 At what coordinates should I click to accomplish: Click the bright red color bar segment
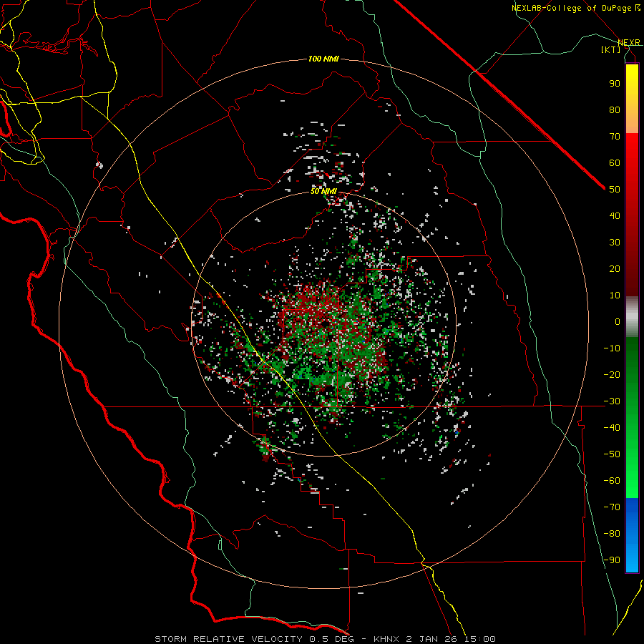(632, 160)
